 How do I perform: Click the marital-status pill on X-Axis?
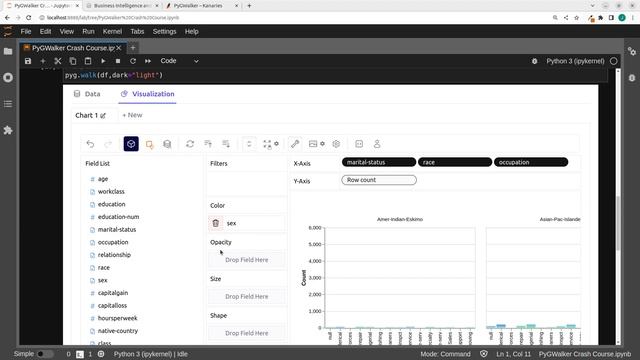click(379, 162)
